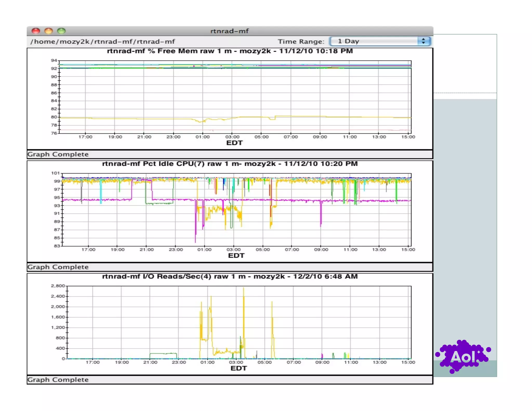
Task: Select the I/O Reads/Sec(4) graph title
Action: click(230, 276)
